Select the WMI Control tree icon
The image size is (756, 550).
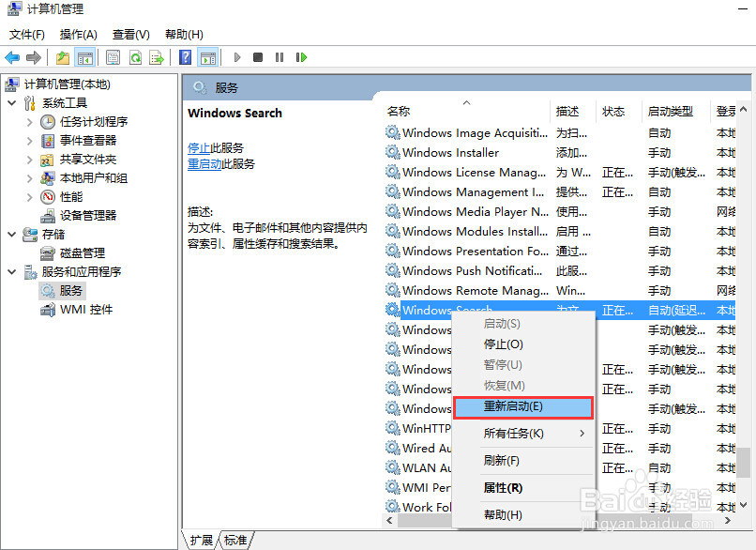pos(48,310)
